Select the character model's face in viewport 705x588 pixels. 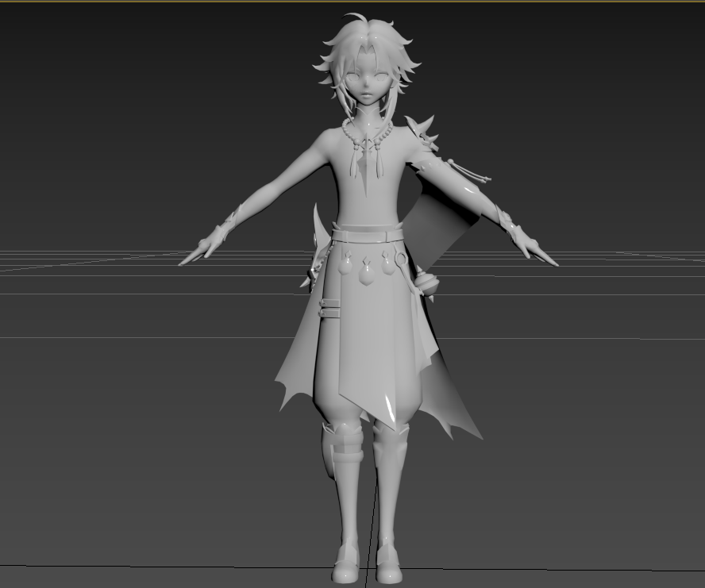[x=368, y=83]
